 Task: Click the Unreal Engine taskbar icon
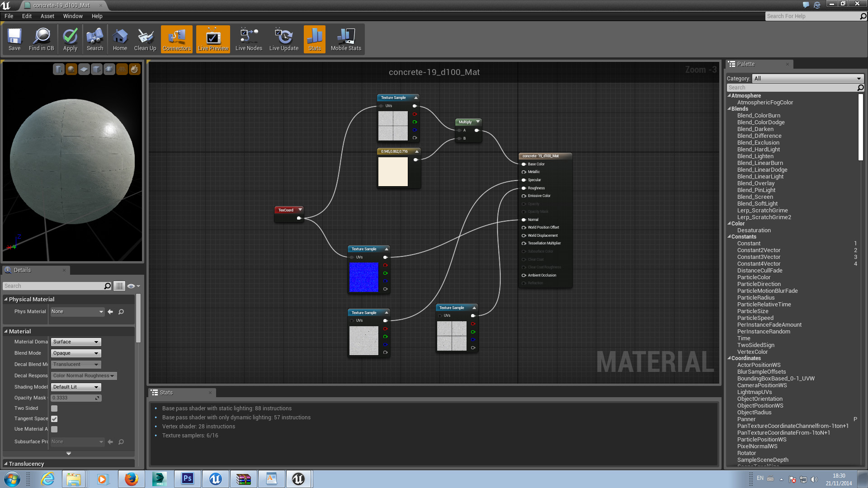tap(297, 479)
